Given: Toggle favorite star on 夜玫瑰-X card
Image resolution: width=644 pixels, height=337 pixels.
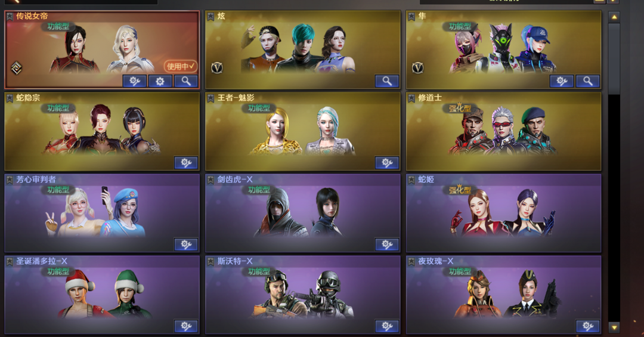Looking at the screenshot, I should tap(411, 262).
